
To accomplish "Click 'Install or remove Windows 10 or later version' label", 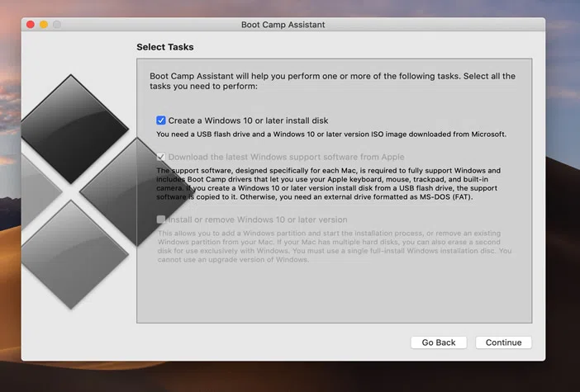I will 258,220.
